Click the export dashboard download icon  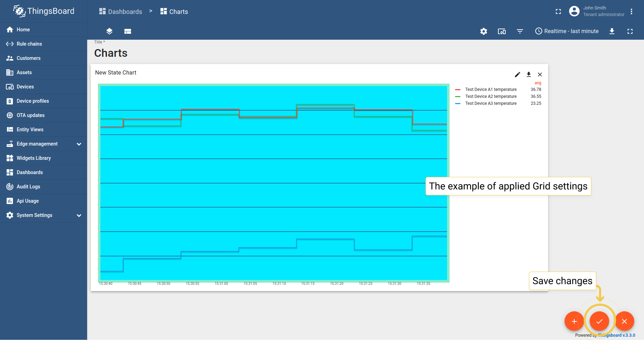612,31
